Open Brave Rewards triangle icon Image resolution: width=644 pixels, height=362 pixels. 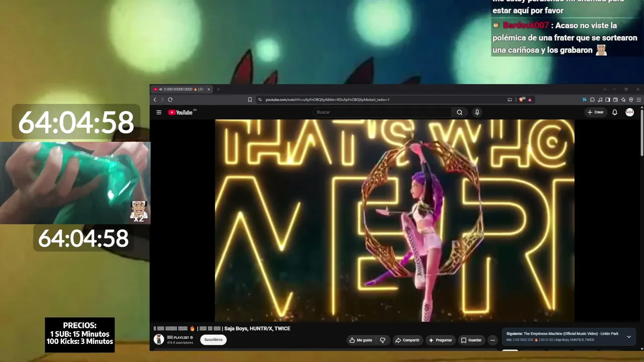[529, 100]
